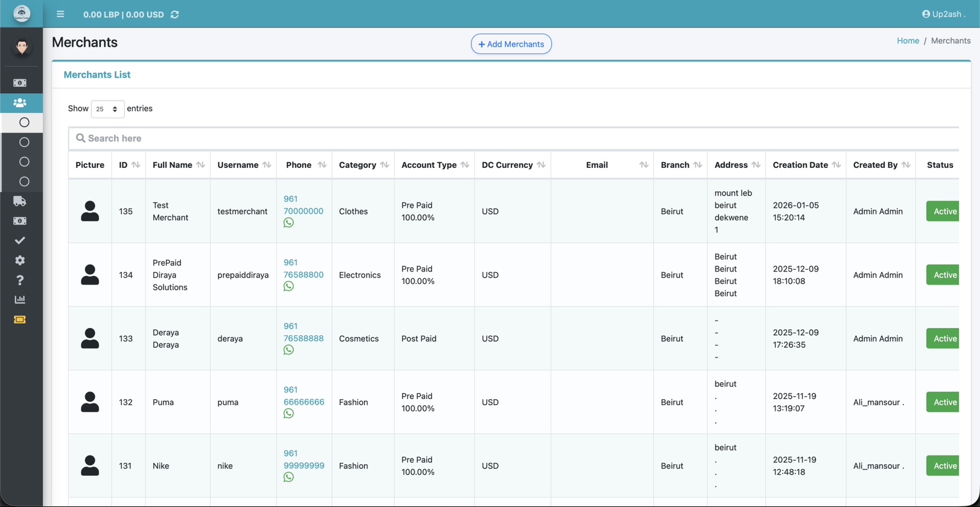Toggle the hamburger sidebar menu
Viewport: 980px width, 507px height.
(60, 14)
